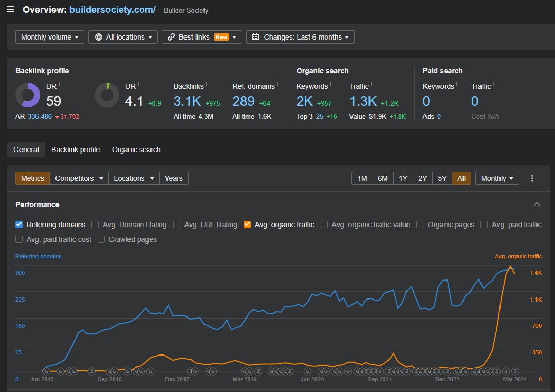Viewport: 555px width, 392px height.
Task: Open the Locations dropdown in chart toolbar
Action: (x=134, y=178)
